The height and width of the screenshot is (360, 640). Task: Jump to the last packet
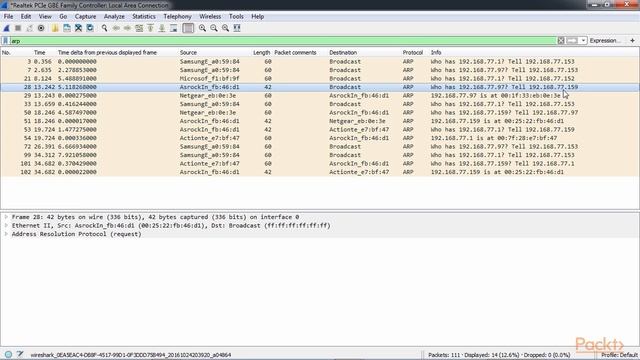(x=162, y=28)
